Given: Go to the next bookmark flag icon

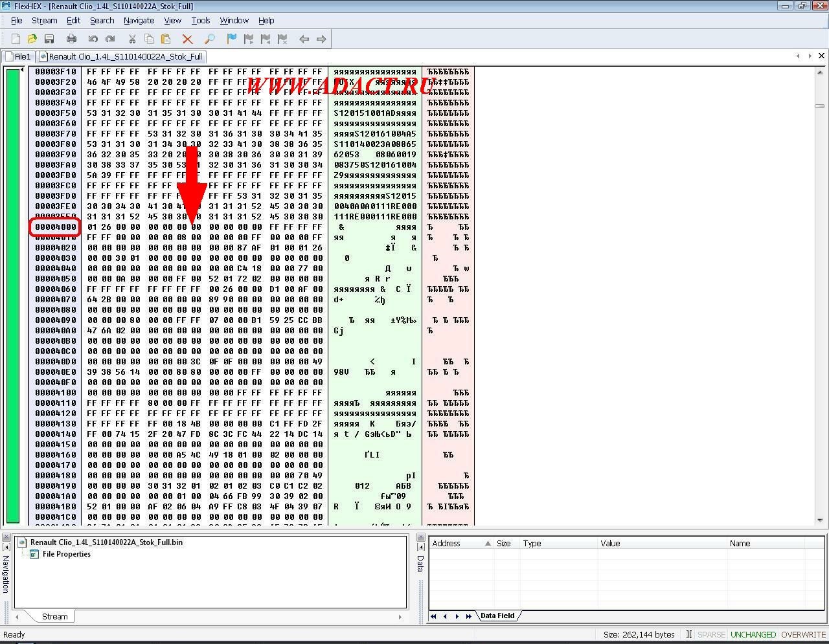Looking at the screenshot, I should 249,39.
